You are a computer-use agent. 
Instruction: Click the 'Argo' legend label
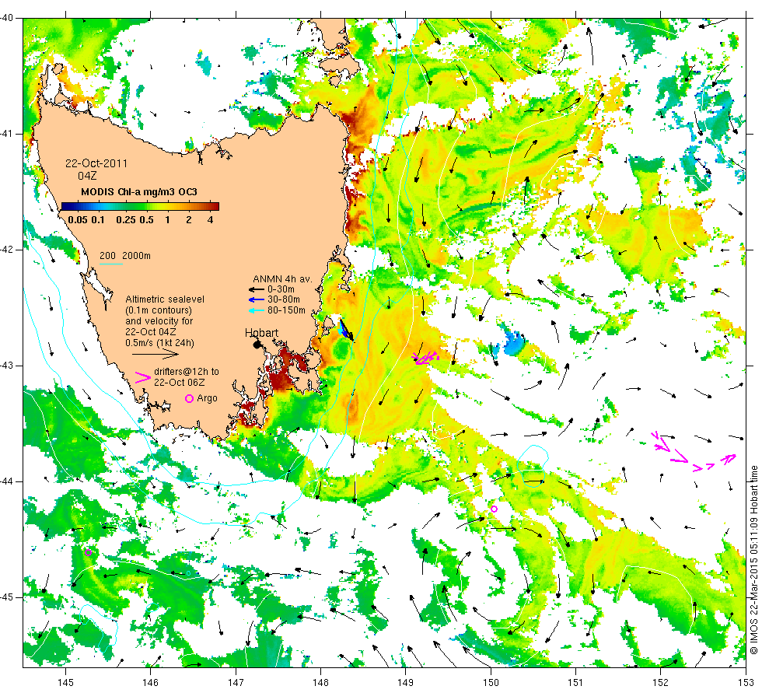[x=207, y=398]
